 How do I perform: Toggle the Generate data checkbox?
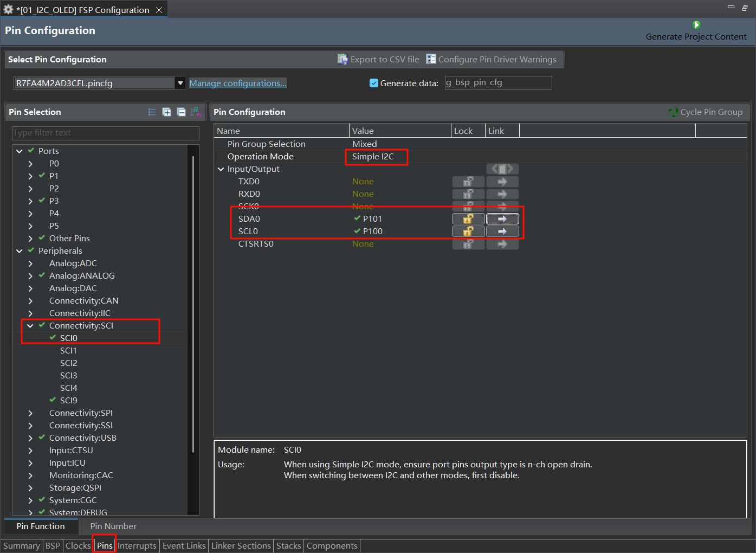pos(374,83)
